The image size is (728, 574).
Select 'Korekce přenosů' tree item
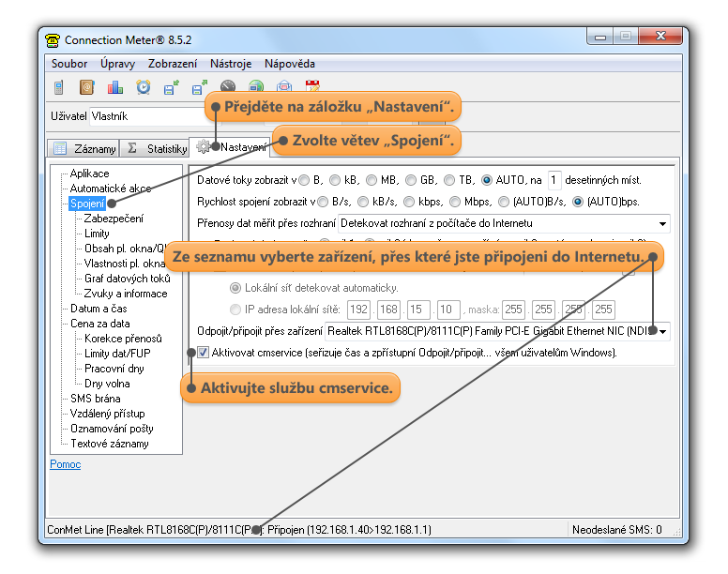[123, 339]
